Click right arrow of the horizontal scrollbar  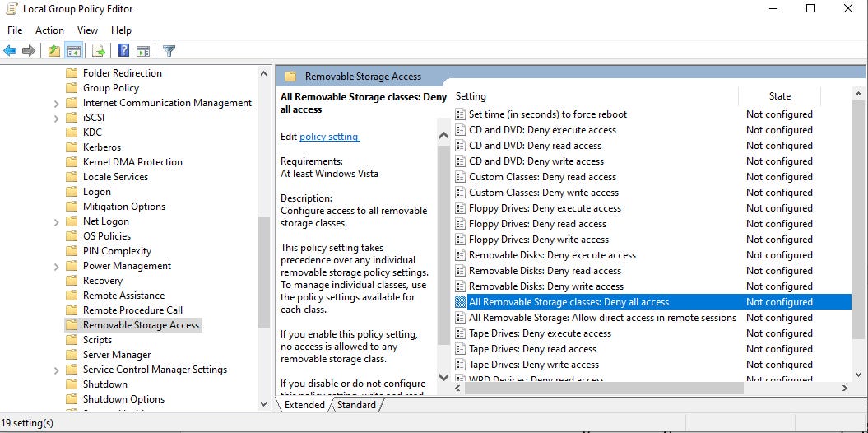click(x=844, y=388)
